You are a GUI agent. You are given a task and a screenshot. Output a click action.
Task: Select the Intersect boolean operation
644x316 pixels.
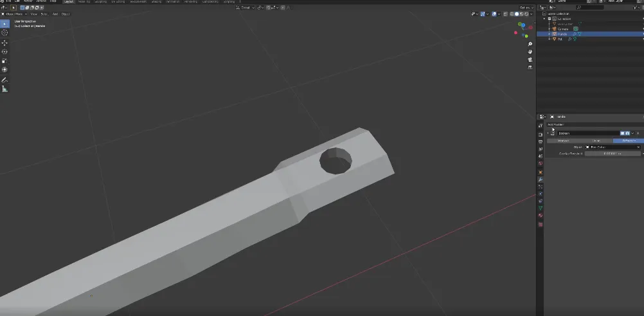click(x=563, y=140)
